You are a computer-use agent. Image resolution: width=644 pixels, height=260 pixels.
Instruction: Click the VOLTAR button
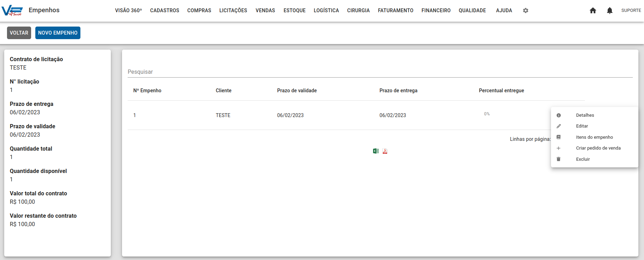coord(19,33)
